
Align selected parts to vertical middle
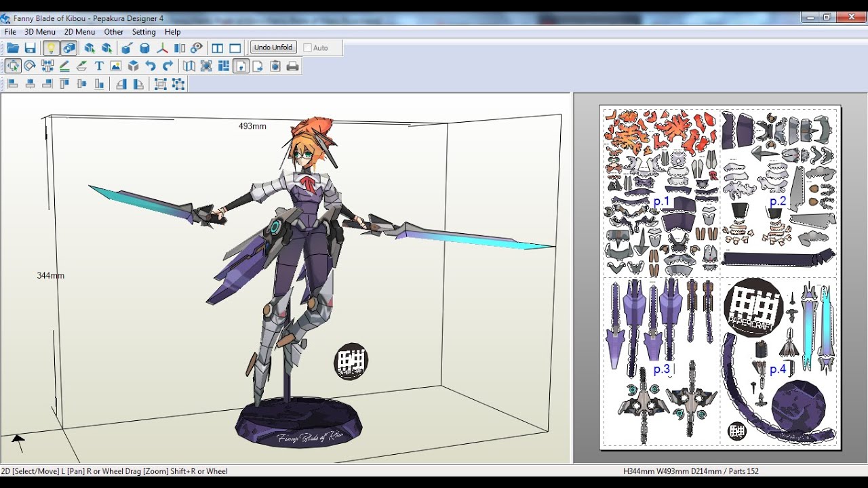(82, 84)
